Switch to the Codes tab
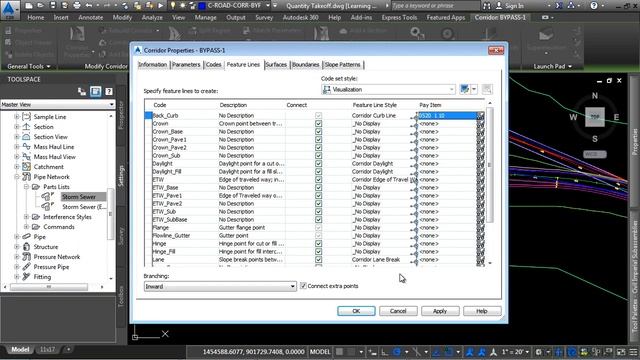The image size is (640, 360). point(213,64)
